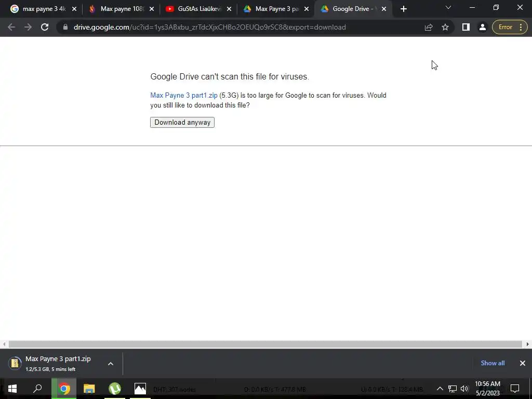Click the heading 'Google Drive can't scan this file for viruses.'
Image resolution: width=532 pixels, height=399 pixels.
[x=230, y=77]
